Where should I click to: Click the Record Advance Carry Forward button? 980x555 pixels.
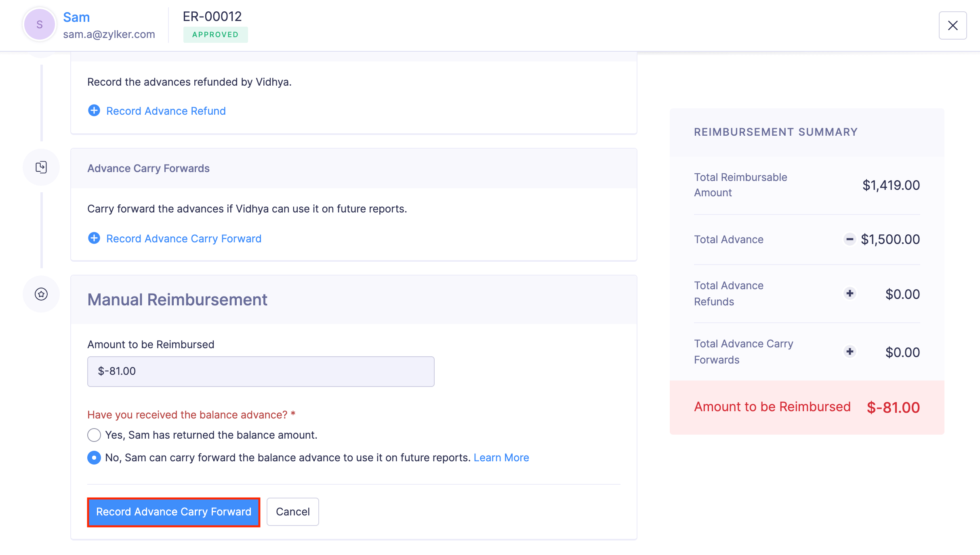173,511
